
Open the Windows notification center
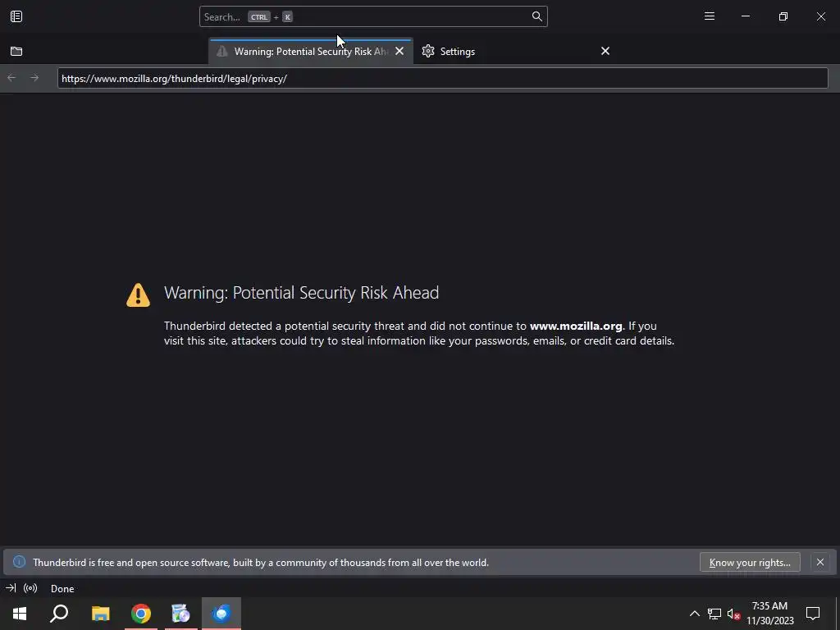tap(813, 614)
